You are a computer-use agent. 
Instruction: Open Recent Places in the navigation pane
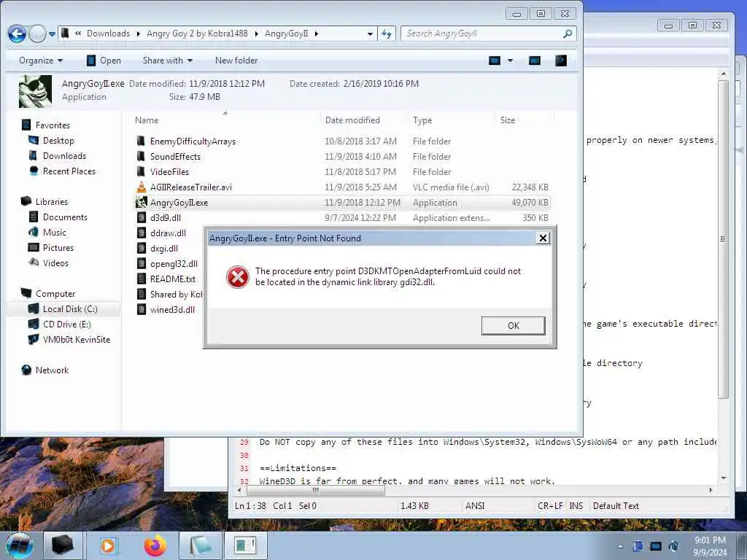click(x=69, y=171)
